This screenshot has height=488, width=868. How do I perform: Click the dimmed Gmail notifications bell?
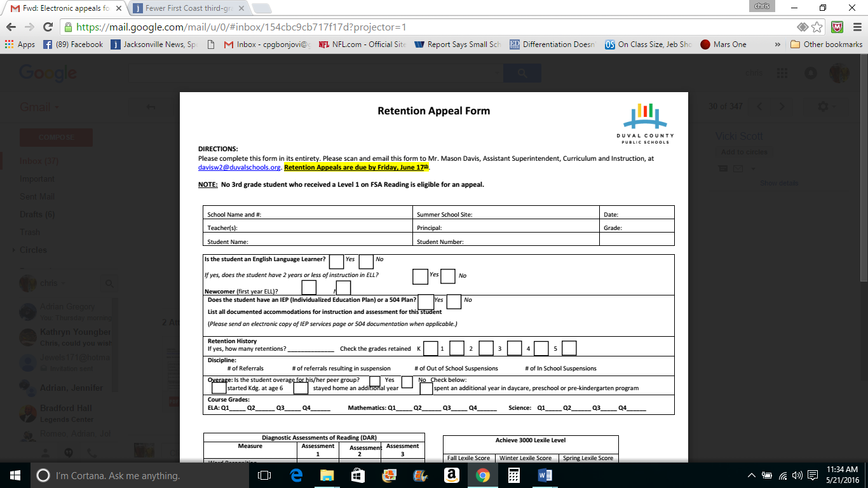tap(810, 72)
